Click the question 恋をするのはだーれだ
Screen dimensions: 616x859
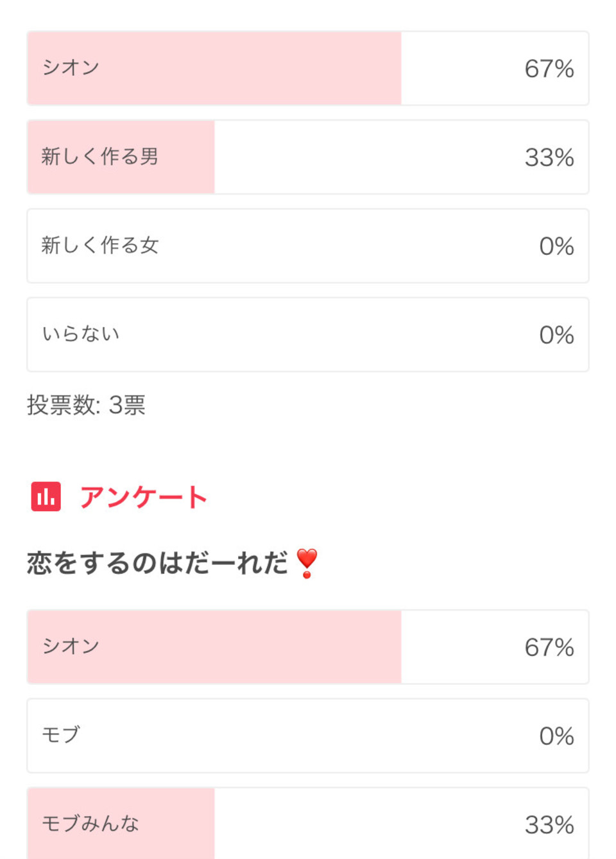(157, 563)
